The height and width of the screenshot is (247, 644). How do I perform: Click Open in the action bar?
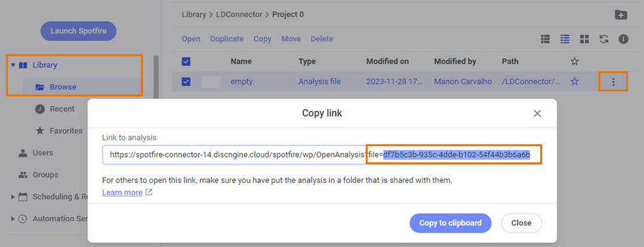191,39
